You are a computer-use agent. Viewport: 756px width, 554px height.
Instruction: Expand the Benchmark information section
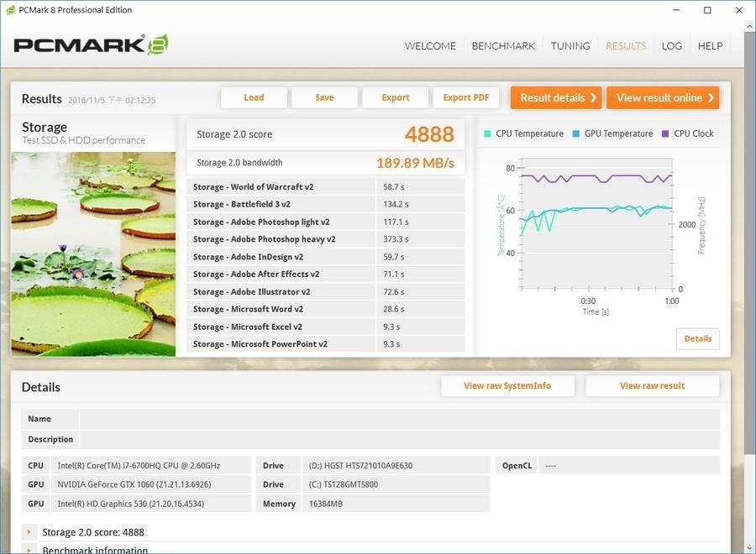coord(29,550)
